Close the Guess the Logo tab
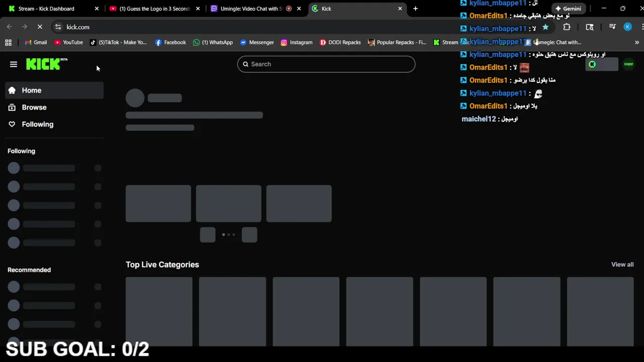Viewport: 644px width, 362px height. click(x=198, y=9)
